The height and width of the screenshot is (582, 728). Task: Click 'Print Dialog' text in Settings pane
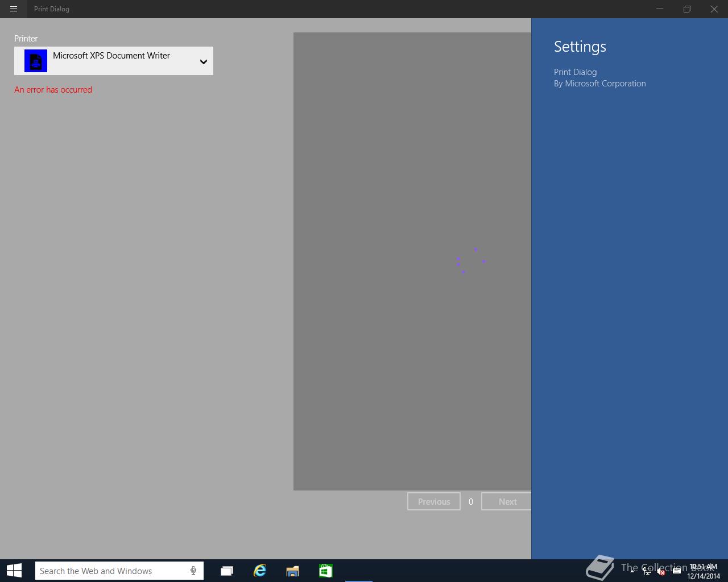coord(575,72)
